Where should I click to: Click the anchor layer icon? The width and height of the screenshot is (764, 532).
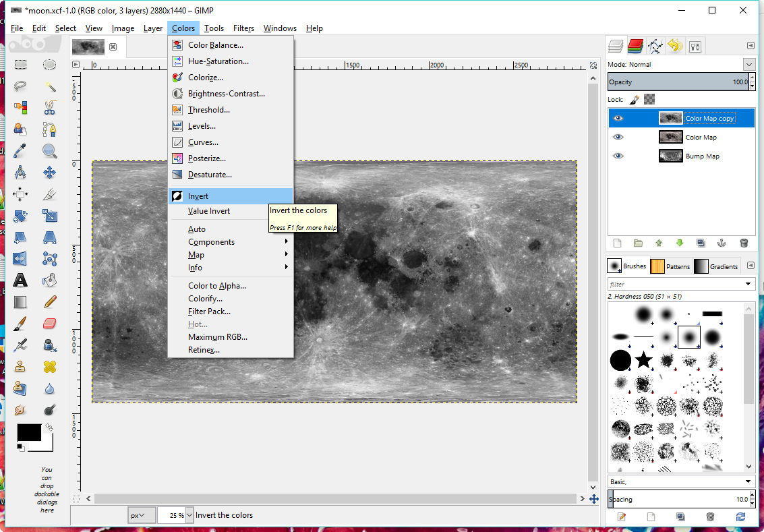(722, 243)
